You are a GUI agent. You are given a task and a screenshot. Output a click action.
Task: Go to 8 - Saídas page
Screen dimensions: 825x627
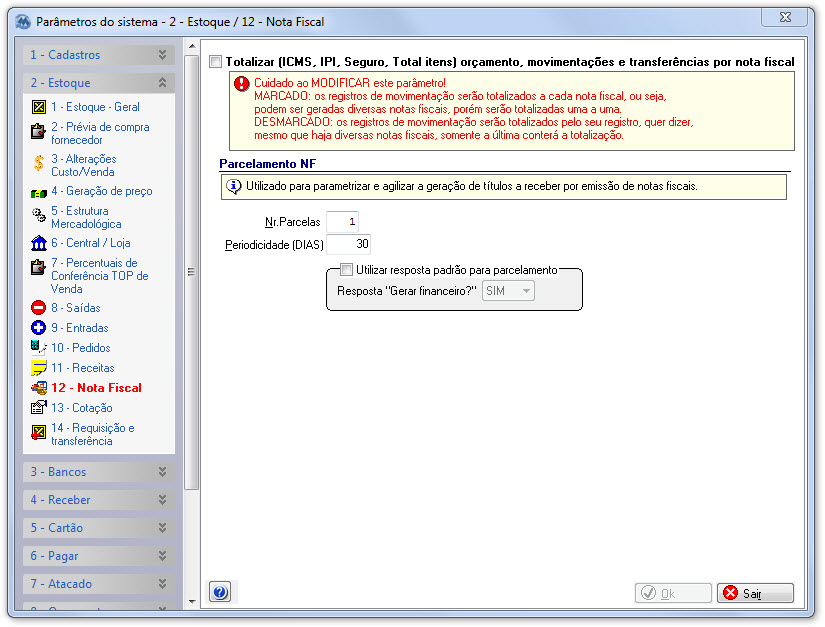click(76, 308)
